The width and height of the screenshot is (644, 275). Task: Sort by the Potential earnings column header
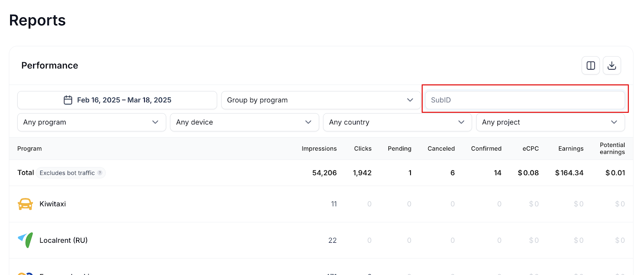pyautogui.click(x=612, y=149)
